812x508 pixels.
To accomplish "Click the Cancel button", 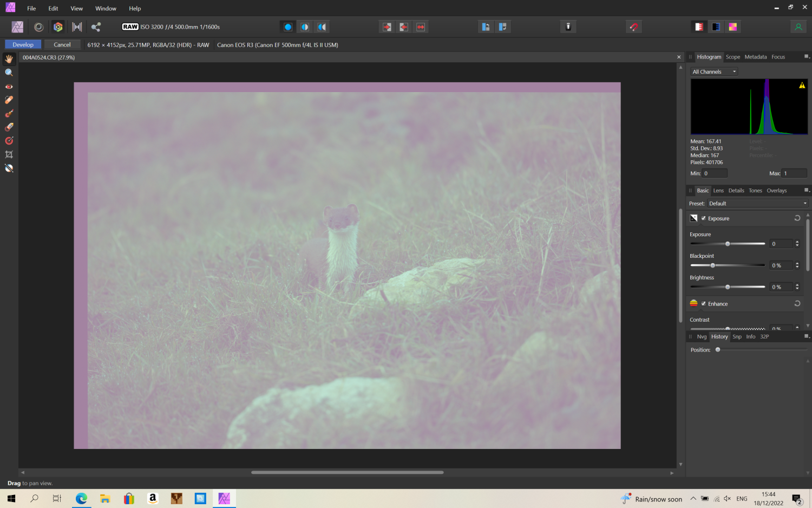I will 62,44.
